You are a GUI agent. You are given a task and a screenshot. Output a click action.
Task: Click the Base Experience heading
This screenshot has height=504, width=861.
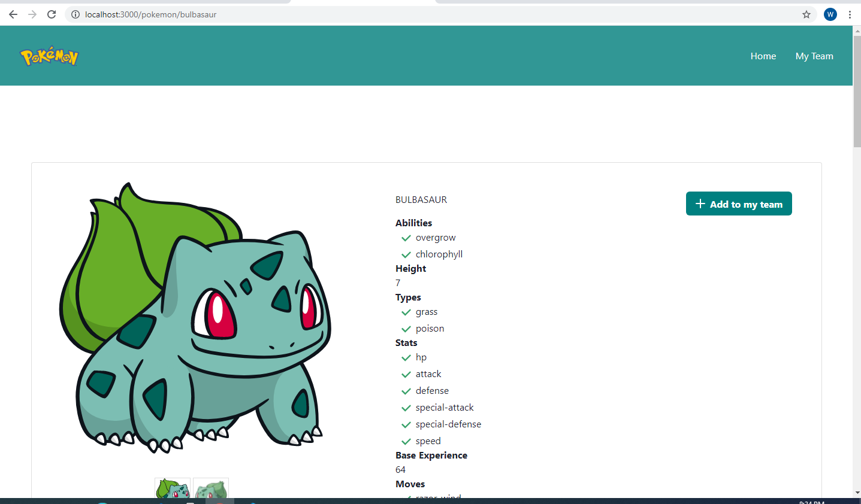431,456
